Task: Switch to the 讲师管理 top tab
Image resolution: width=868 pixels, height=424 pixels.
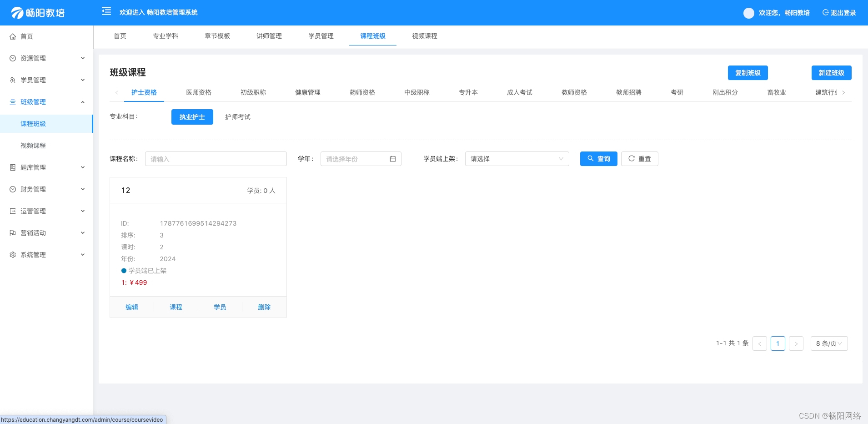Action: (x=269, y=36)
